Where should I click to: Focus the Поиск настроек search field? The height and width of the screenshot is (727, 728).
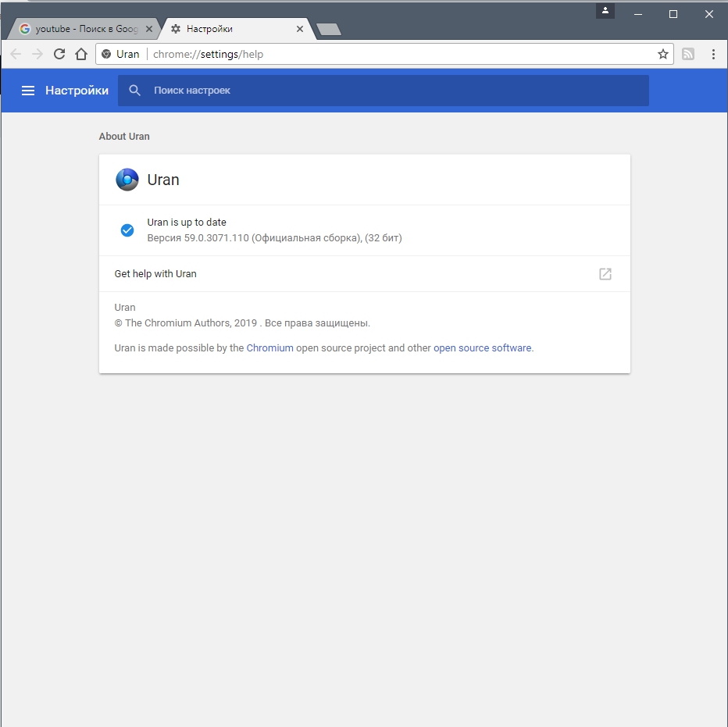(384, 91)
